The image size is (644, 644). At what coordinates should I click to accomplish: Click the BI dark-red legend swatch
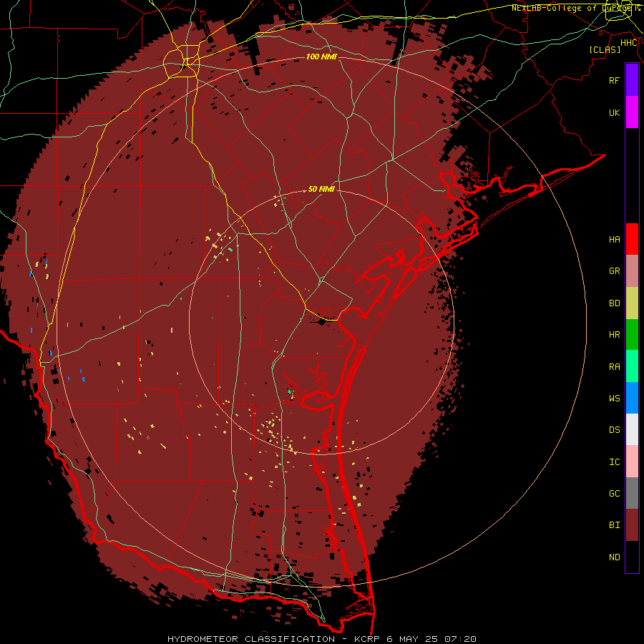pos(632,525)
